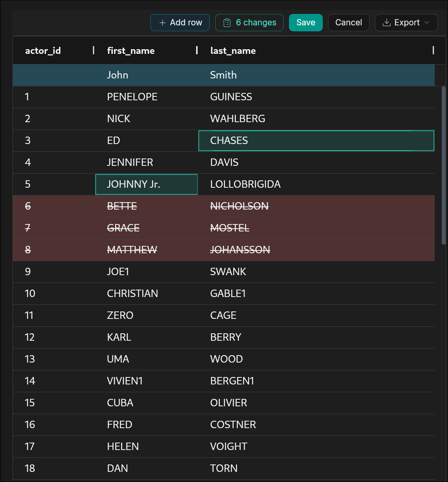Select the edited CHASES last name cell
The height and width of the screenshot is (482, 448).
click(316, 141)
